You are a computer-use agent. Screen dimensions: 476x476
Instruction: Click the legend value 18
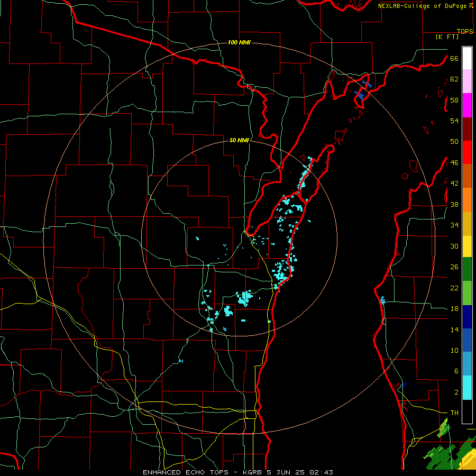[x=454, y=308]
